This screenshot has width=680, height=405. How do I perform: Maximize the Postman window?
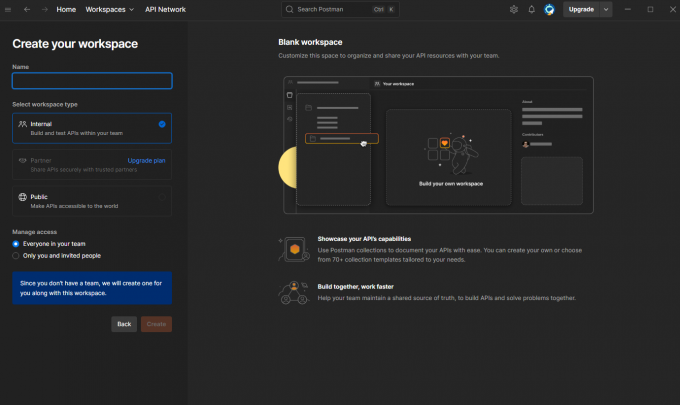(650, 10)
